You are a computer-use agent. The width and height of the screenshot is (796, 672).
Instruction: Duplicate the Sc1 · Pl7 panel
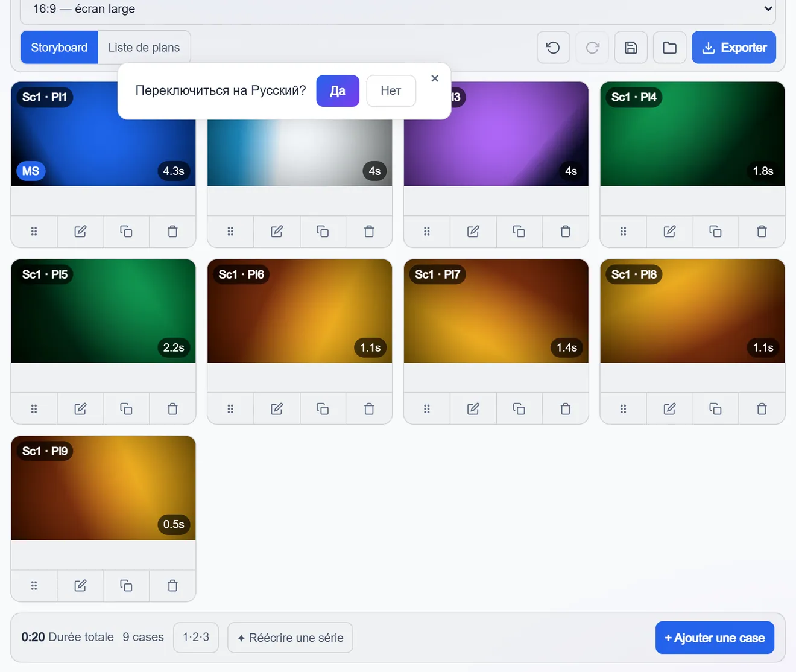[x=519, y=409]
